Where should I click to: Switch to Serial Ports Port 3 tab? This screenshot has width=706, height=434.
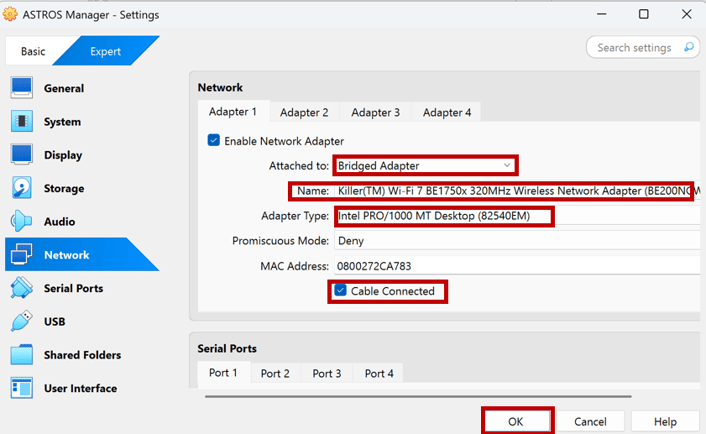[327, 374]
